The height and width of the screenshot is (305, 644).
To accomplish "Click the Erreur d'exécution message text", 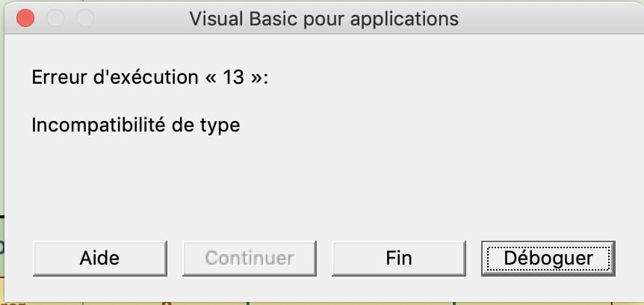I will pos(149,77).
